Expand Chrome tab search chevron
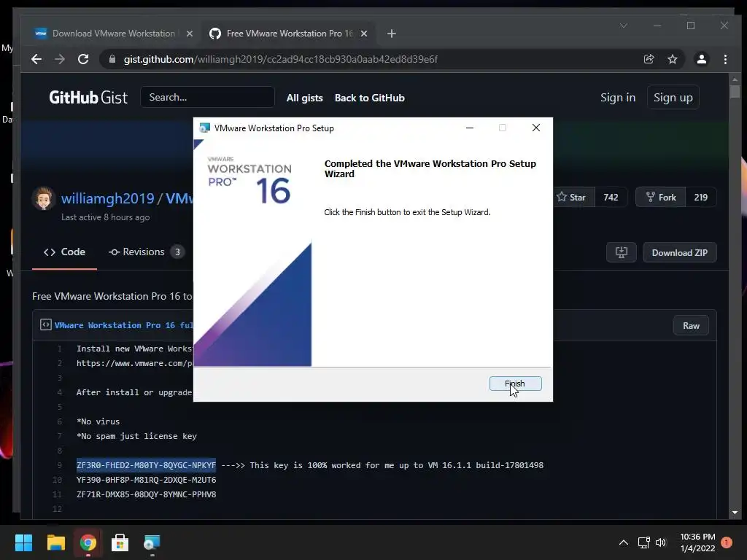 (623, 26)
